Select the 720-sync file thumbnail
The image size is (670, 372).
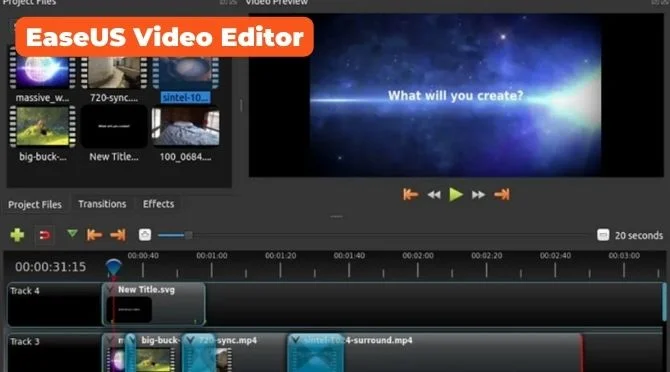click(114, 72)
